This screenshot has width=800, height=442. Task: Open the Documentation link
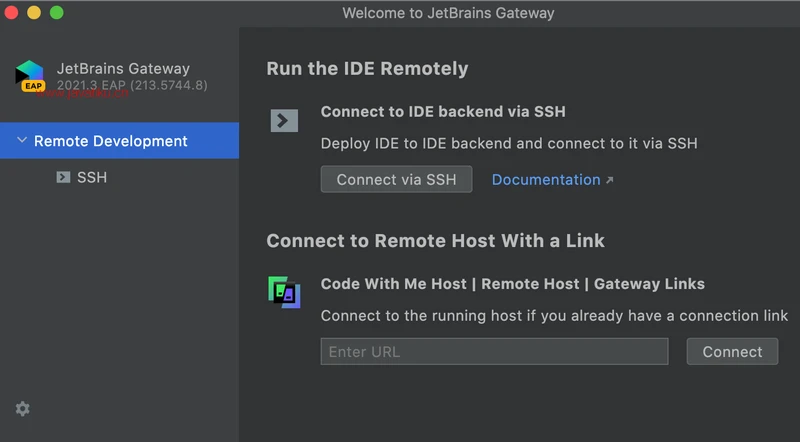(546, 180)
